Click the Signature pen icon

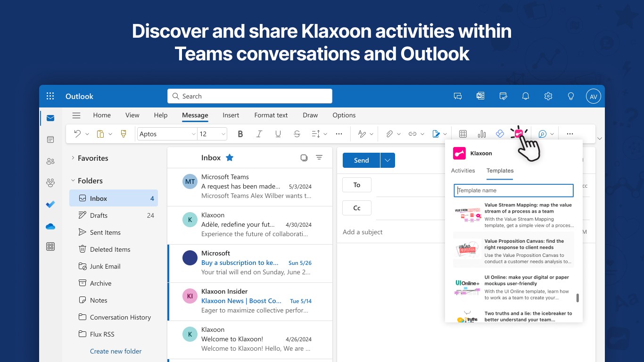[x=436, y=134]
